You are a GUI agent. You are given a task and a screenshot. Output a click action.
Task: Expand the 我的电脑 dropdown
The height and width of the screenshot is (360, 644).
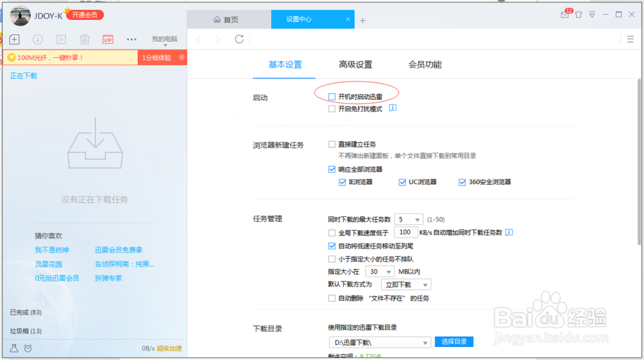tap(165, 40)
